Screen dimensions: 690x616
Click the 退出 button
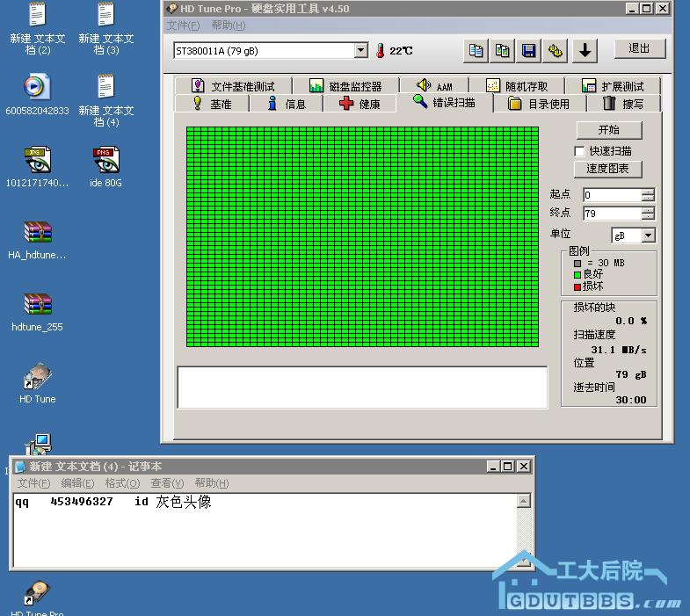coord(640,48)
